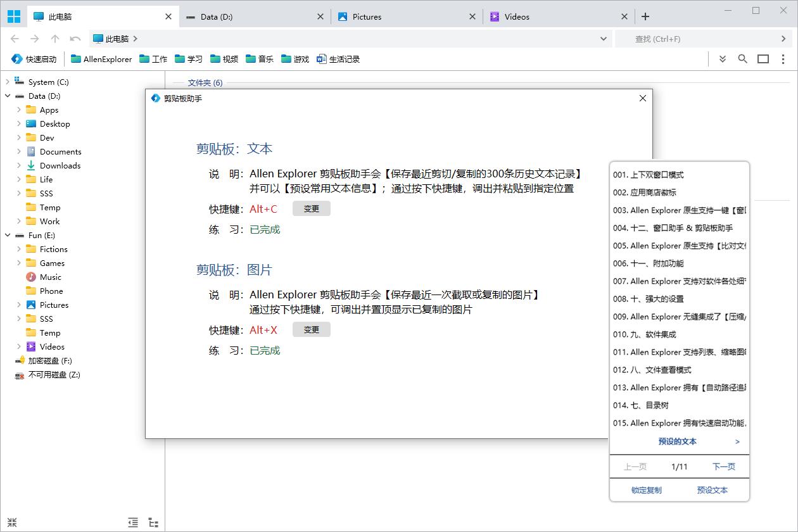Screen dimensions: 798x532
Task: Collapse the Data (D:) drive tree
Action: tap(6, 96)
